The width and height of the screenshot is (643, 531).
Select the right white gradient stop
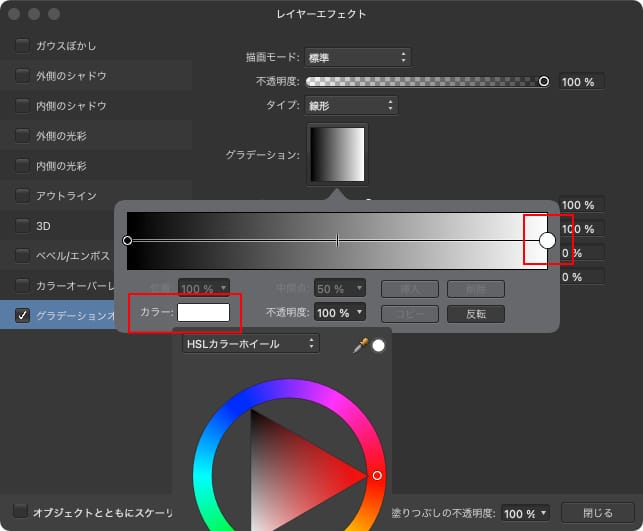[547, 240]
